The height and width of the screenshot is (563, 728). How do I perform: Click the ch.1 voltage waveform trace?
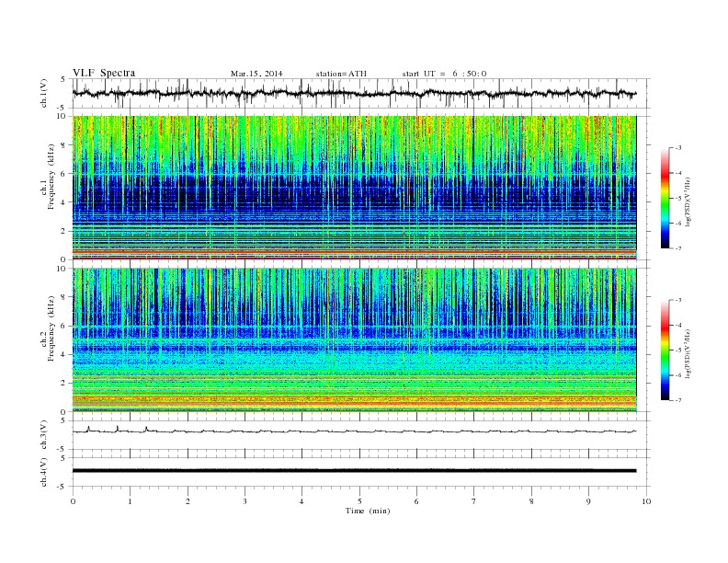354,93
